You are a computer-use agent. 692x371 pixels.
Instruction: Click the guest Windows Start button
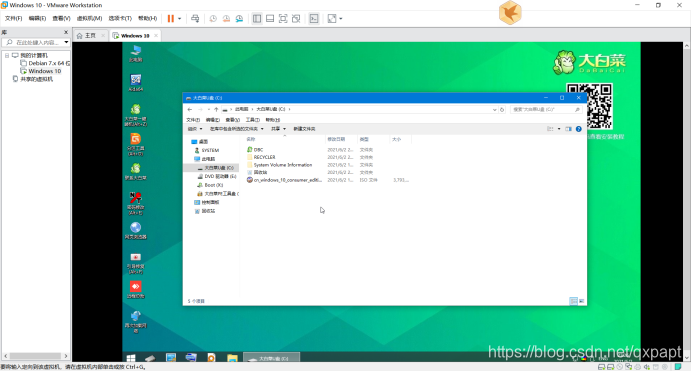pyautogui.click(x=131, y=358)
